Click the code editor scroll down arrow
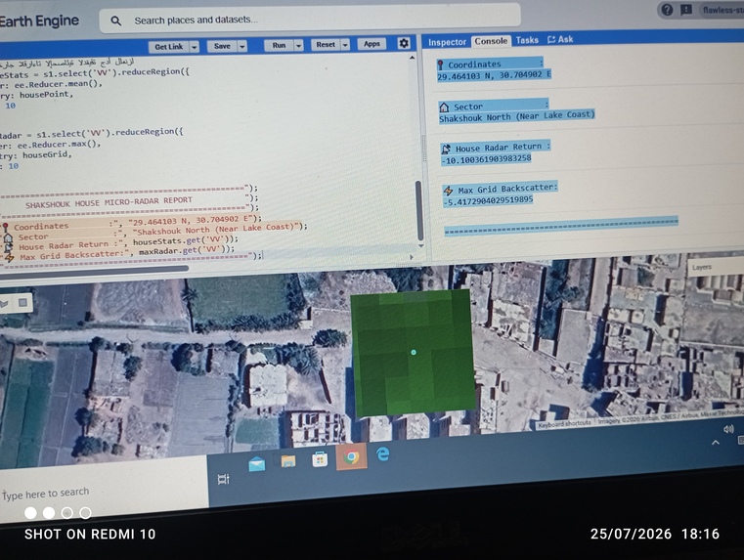The image size is (744, 560). pyautogui.click(x=420, y=246)
